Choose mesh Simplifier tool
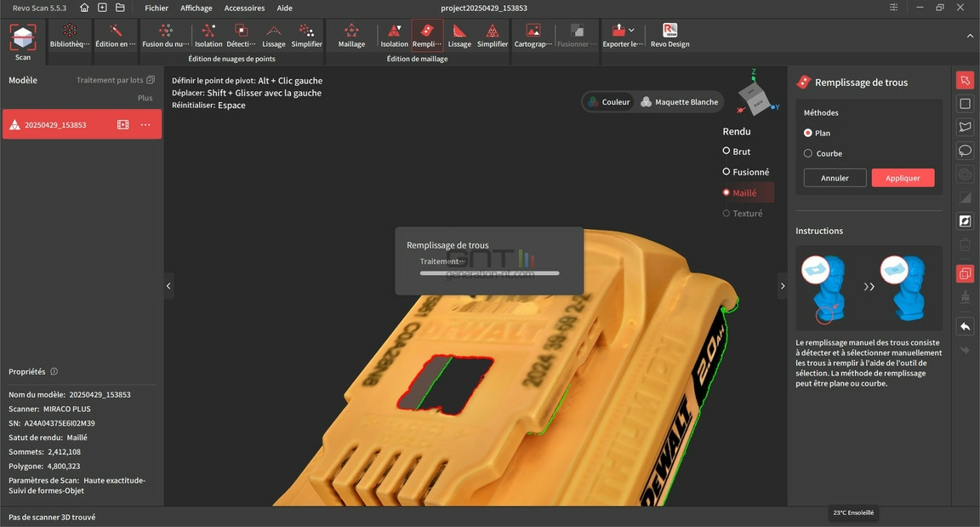Image resolution: width=980 pixels, height=527 pixels. pos(493,36)
